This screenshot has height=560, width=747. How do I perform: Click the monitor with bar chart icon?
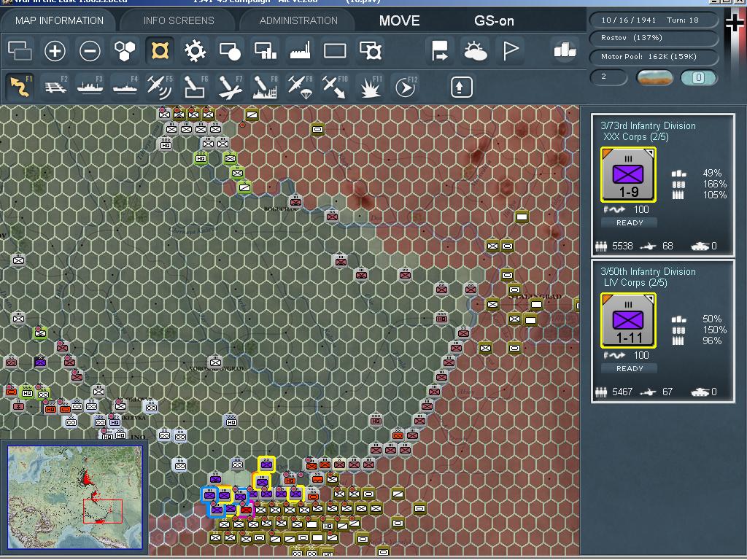tap(266, 51)
